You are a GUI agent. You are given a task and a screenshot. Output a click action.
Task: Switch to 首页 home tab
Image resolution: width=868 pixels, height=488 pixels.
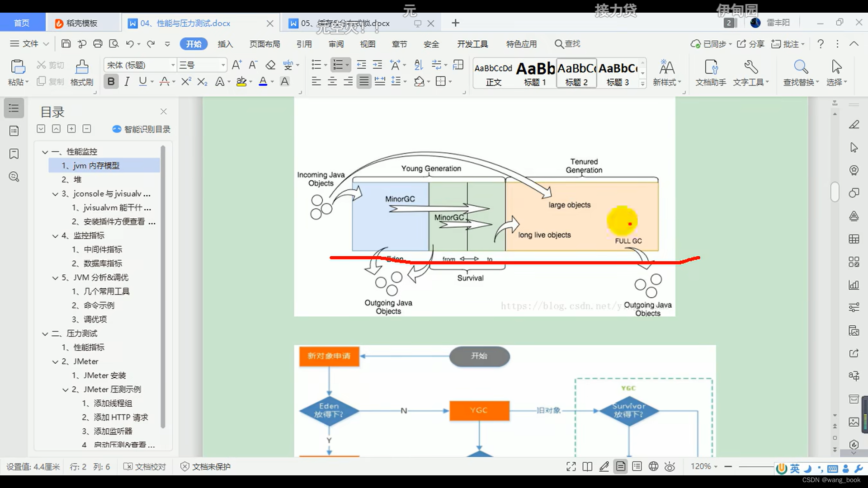tap(22, 23)
